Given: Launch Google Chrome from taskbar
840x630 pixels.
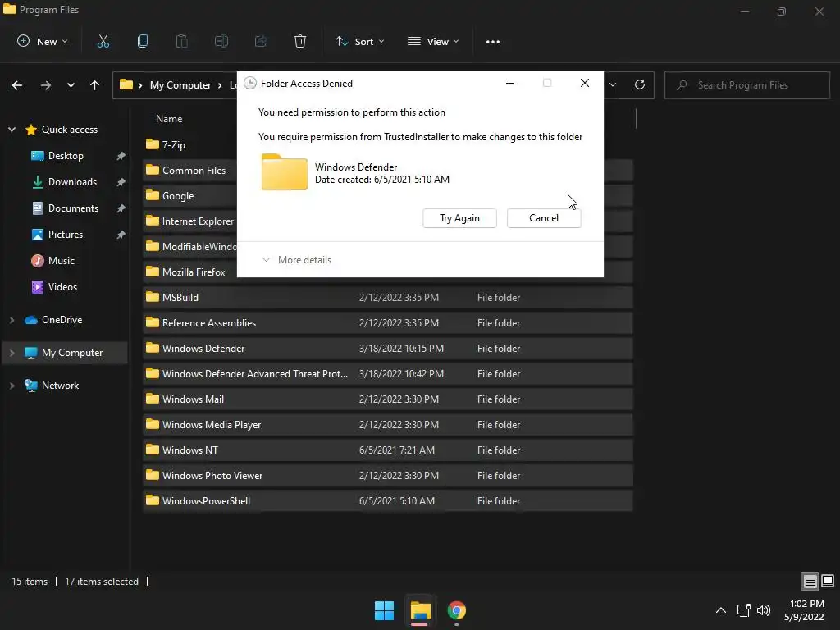Looking at the screenshot, I should 456,610.
